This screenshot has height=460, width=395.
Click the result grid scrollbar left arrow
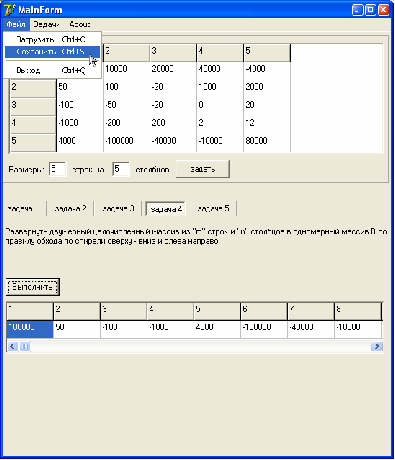12,347
